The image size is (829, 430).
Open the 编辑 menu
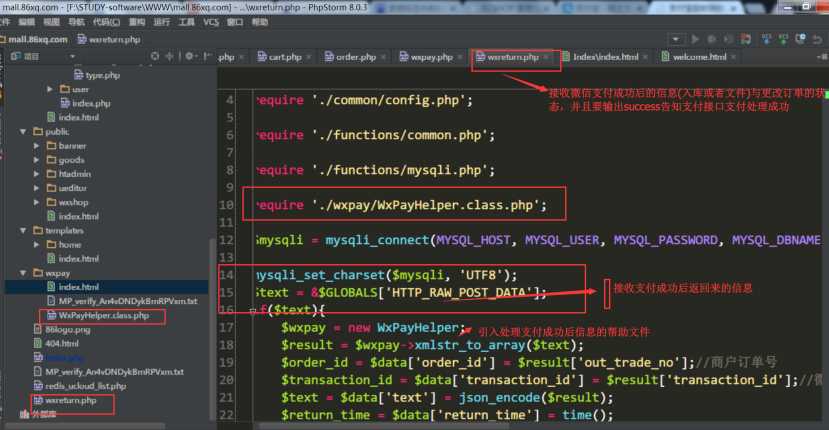tap(26, 22)
